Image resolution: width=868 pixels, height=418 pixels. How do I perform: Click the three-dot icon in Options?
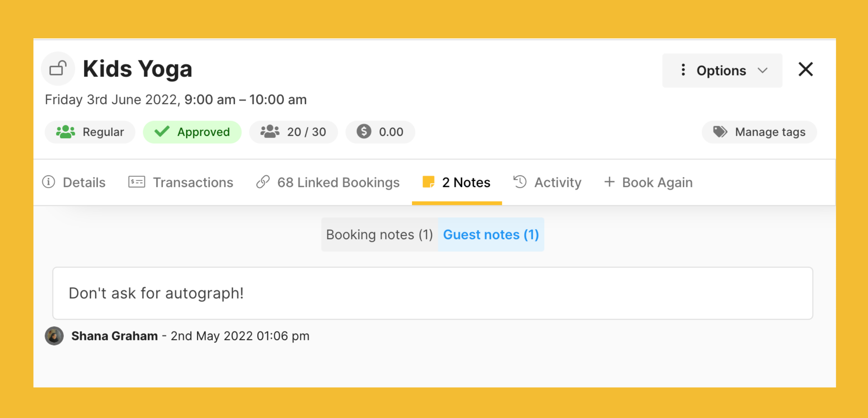coord(683,70)
